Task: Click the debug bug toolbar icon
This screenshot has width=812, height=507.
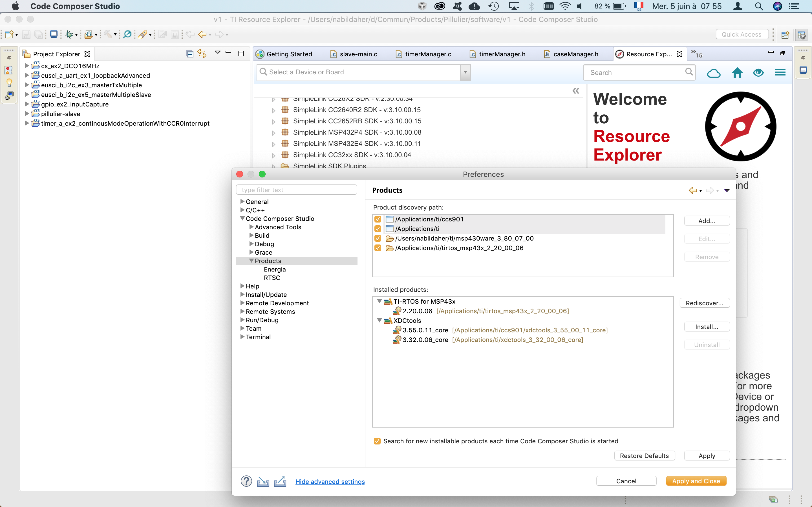Action: (69, 34)
